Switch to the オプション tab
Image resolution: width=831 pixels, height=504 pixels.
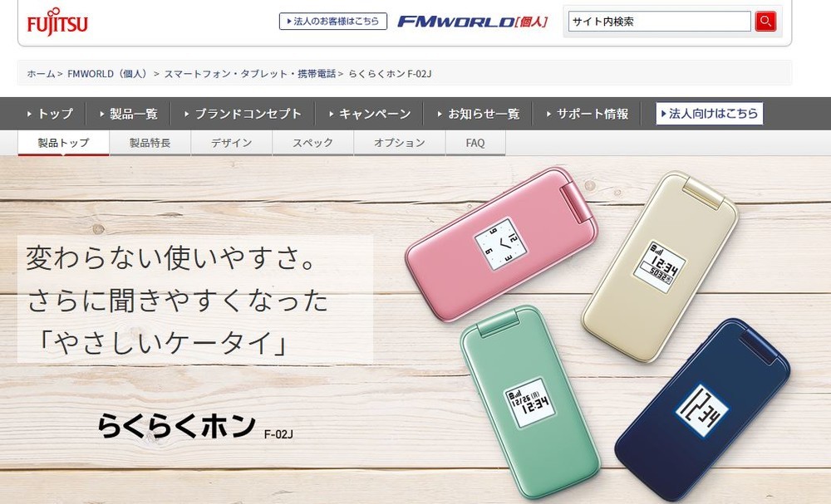400,143
